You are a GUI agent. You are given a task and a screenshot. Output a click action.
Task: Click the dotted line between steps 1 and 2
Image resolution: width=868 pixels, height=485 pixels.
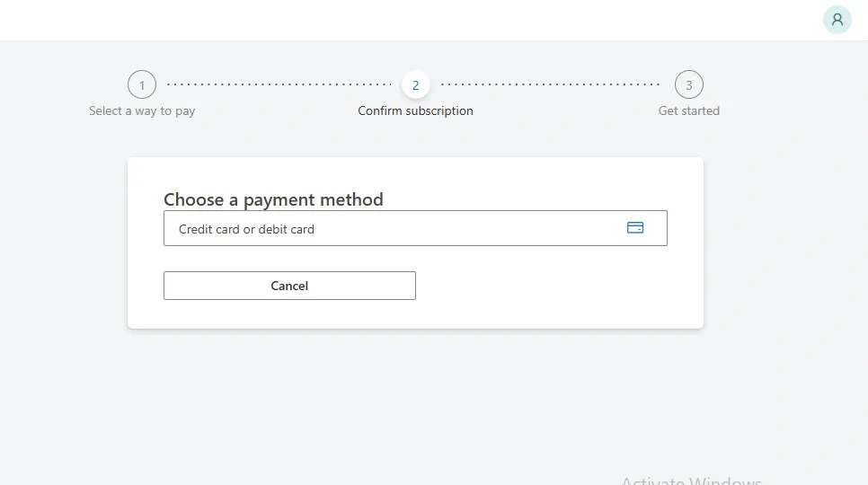pyautogui.click(x=279, y=84)
